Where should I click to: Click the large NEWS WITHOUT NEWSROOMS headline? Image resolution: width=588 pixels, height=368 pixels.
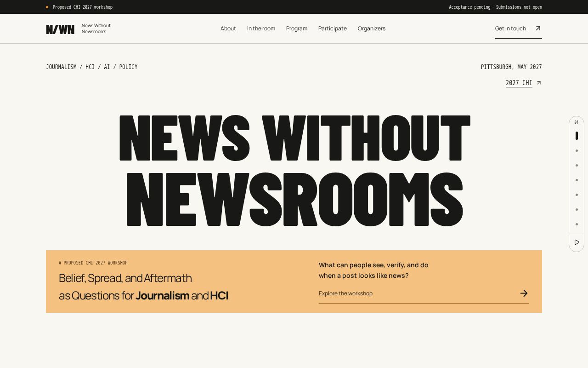coord(294,171)
